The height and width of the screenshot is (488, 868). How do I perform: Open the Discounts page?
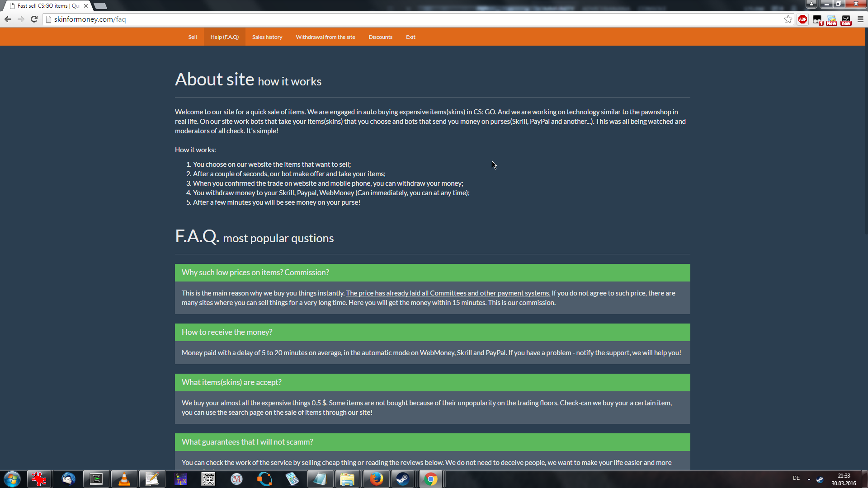(380, 37)
